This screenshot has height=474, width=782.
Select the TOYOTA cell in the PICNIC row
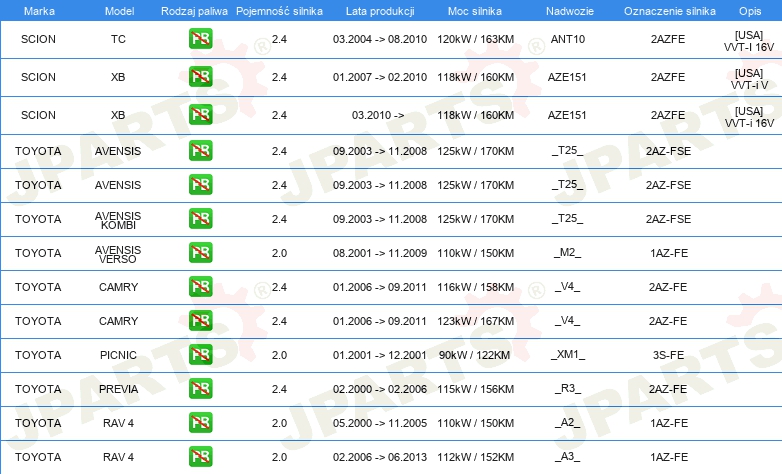coord(38,354)
